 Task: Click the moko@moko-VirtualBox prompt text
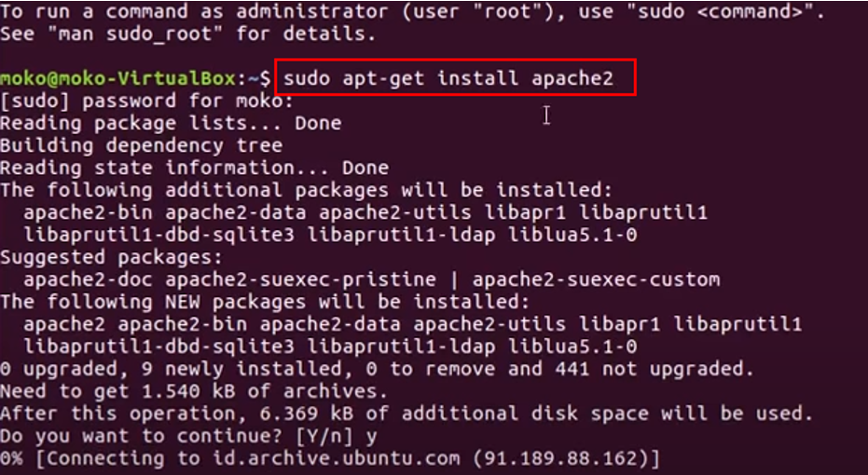(117, 78)
